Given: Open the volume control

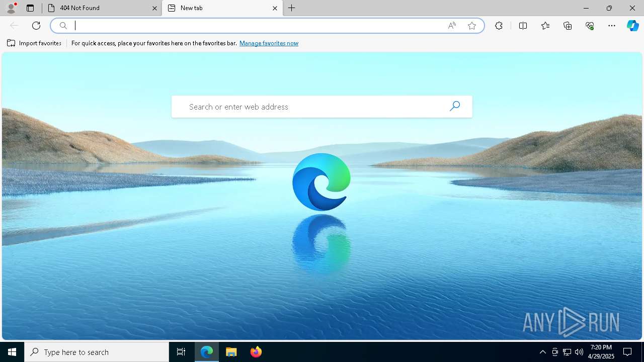Looking at the screenshot, I should pyautogui.click(x=579, y=352).
